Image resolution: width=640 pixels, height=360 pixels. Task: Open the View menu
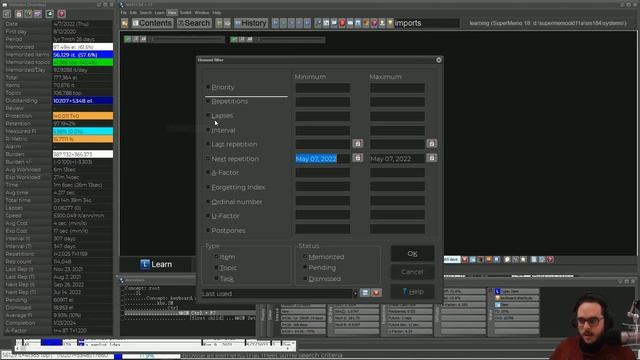tap(172, 13)
